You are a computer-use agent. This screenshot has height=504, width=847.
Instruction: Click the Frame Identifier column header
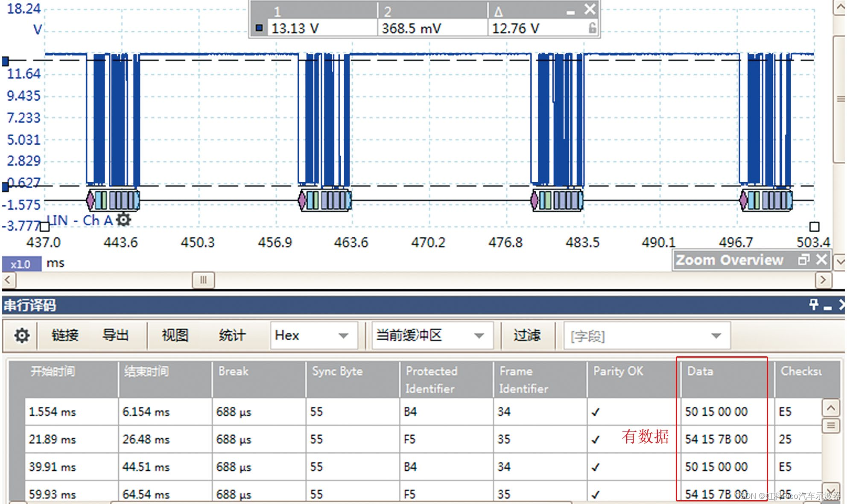point(540,379)
